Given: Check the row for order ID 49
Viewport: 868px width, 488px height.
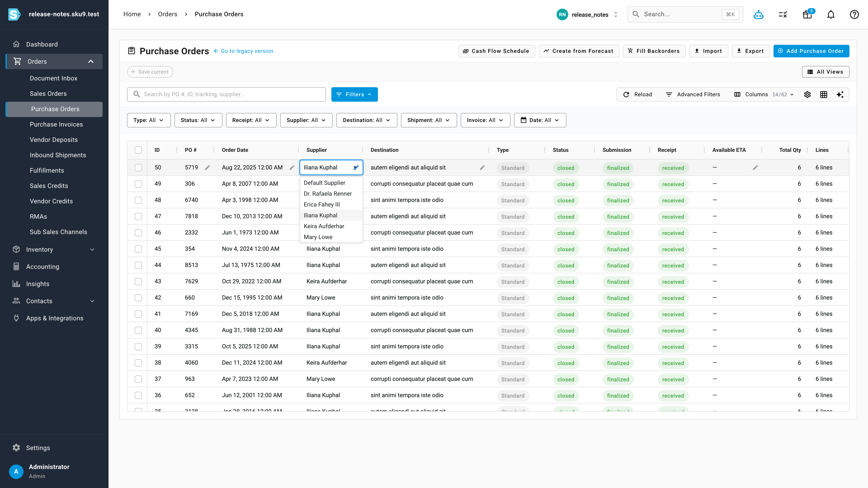Looking at the screenshot, I should pos(139,184).
